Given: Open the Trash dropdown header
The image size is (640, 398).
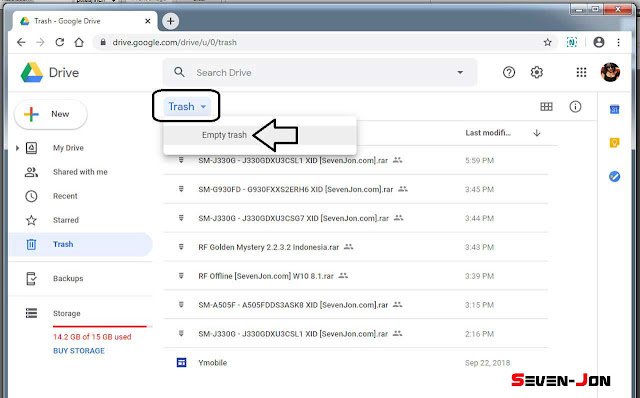Looking at the screenshot, I should (187, 107).
